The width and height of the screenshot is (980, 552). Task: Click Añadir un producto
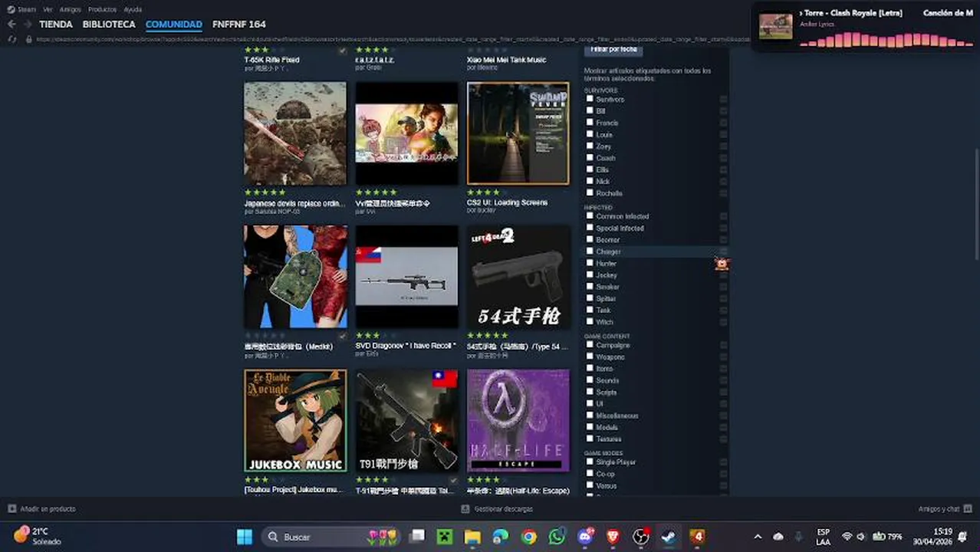48,509
